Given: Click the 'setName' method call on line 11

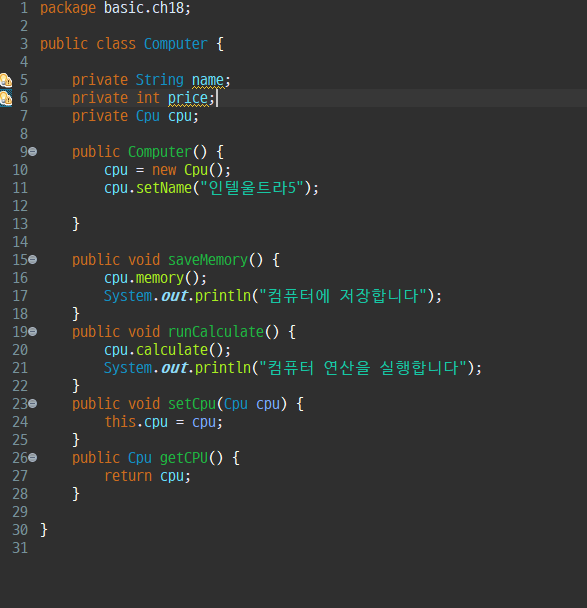Looking at the screenshot, I should (x=164, y=188).
